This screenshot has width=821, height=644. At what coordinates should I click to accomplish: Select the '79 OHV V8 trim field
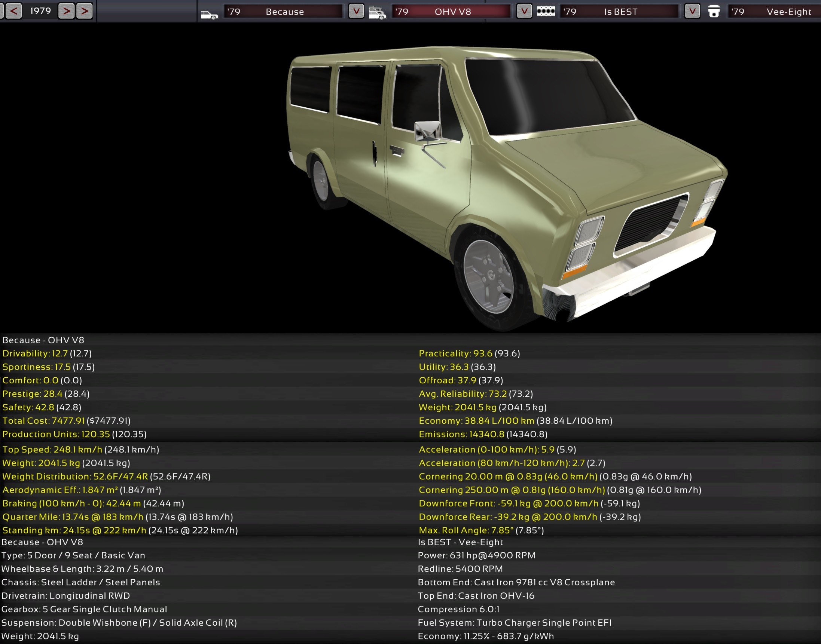[451, 11]
